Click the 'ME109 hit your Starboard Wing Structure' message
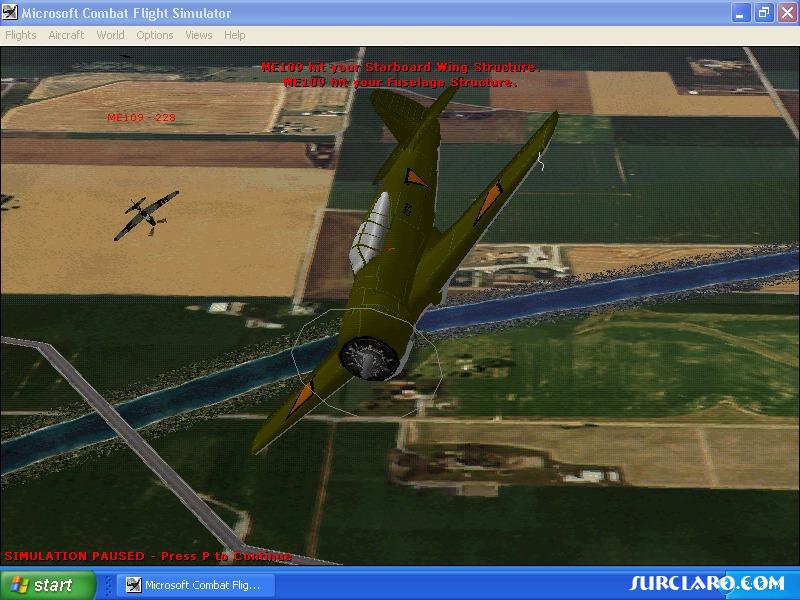 [401, 67]
